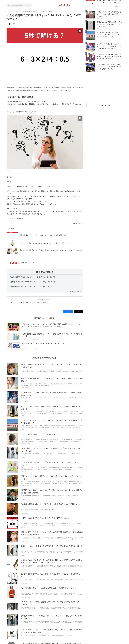
Task: Open sidebar article 'ちょっと歩いただけで汗だく'
Action: coord(109,14)
